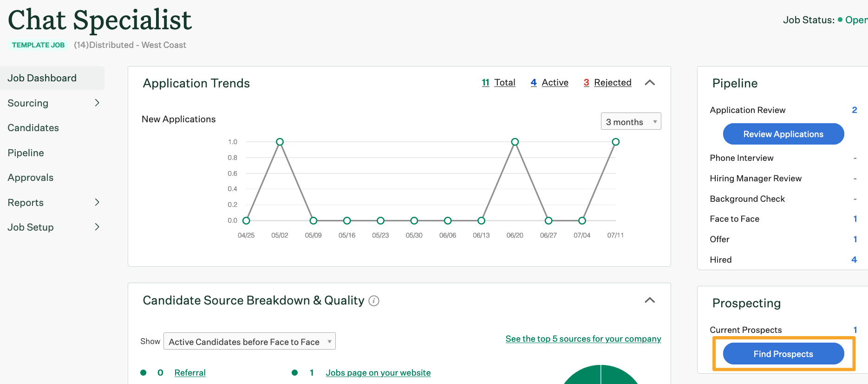The height and width of the screenshot is (384, 868).
Task: Click the Review Applications button
Action: [783, 134]
